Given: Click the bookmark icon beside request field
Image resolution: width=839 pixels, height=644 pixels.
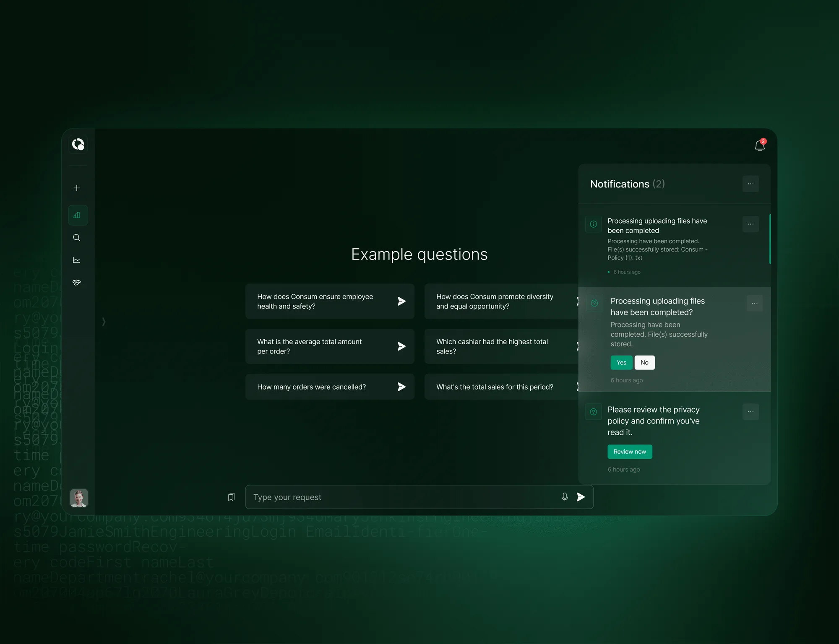Looking at the screenshot, I should (x=231, y=497).
